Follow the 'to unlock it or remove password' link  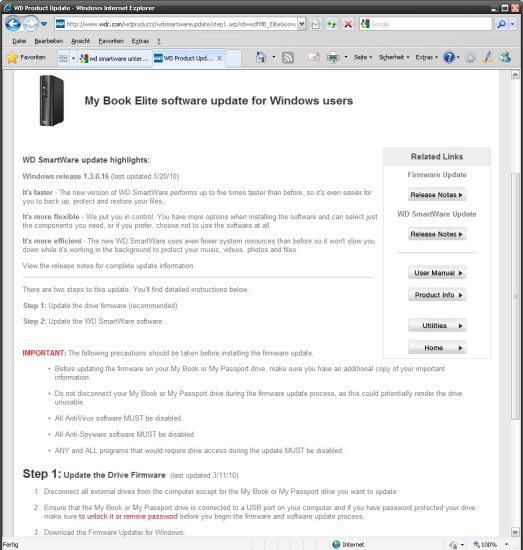[128, 516]
